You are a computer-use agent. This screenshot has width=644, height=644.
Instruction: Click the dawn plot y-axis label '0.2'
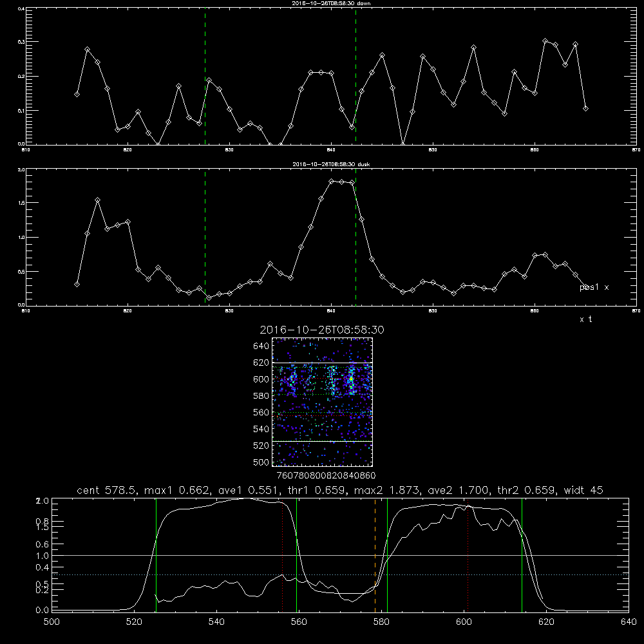pos(21,77)
